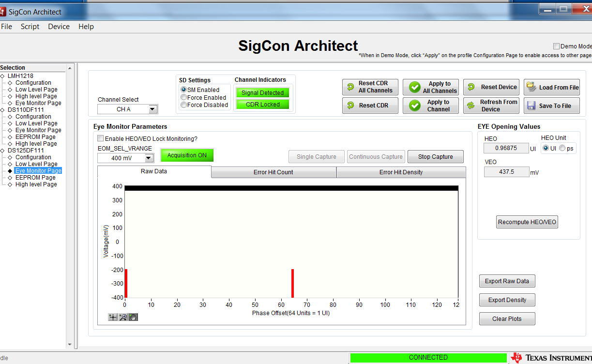Click the single-channel Reset CDR button

coord(370,106)
